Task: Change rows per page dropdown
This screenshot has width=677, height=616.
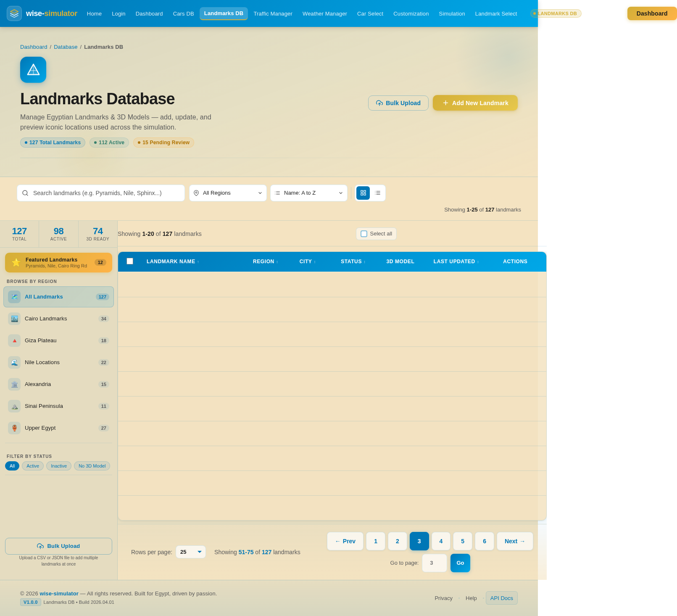Action: click(x=190, y=552)
